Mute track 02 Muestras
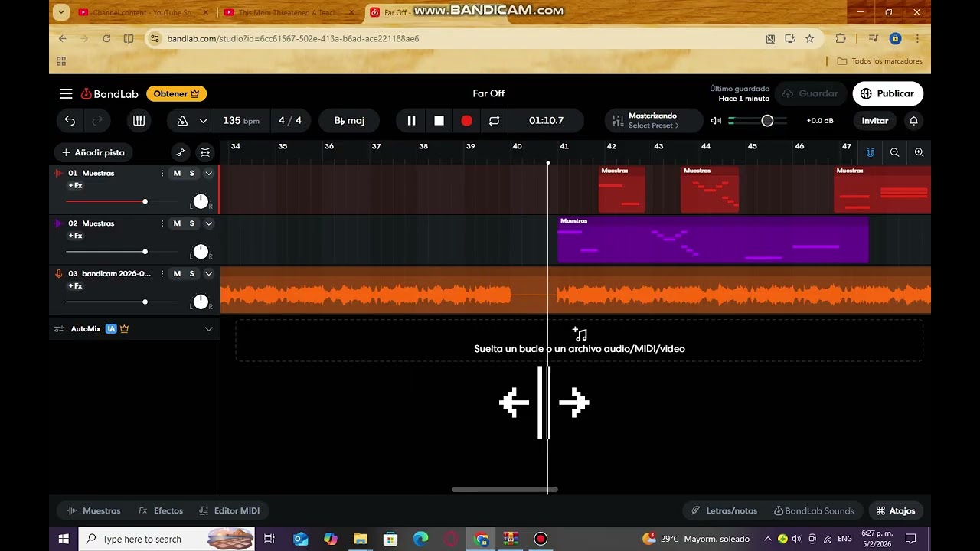Screen dimensions: 980x551 pos(177,223)
